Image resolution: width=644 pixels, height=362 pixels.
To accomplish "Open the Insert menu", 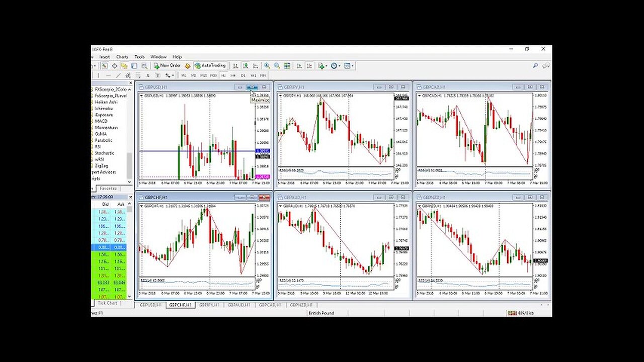I will click(105, 57).
